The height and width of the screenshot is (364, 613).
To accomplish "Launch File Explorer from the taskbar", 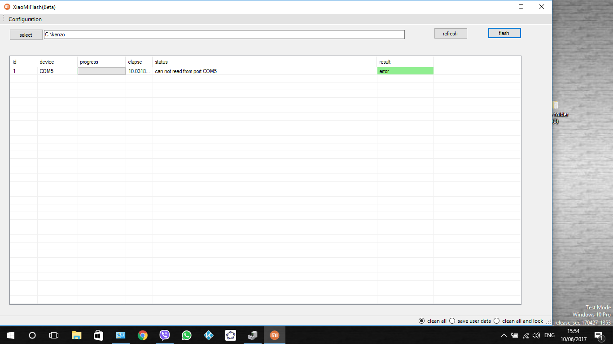I will pyautogui.click(x=77, y=335).
